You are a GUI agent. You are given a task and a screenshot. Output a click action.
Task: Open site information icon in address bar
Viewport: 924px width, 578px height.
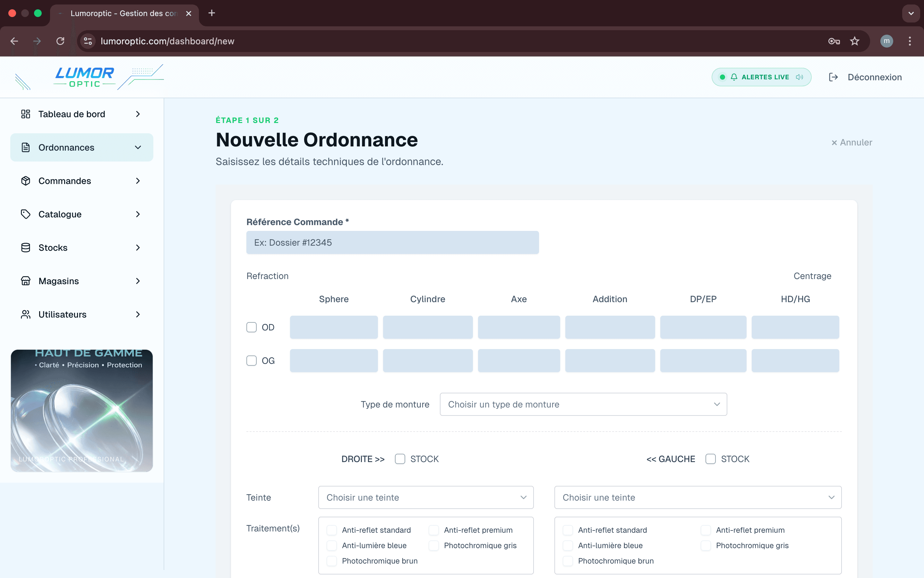pos(88,41)
